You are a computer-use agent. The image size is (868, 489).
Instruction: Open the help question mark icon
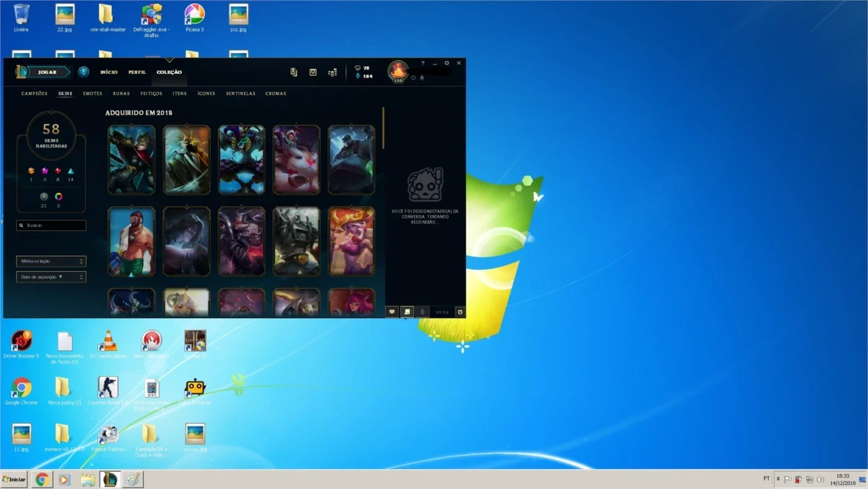[423, 63]
